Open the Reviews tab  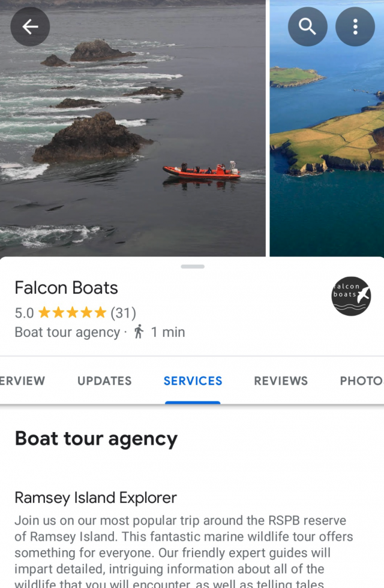pyautogui.click(x=281, y=381)
